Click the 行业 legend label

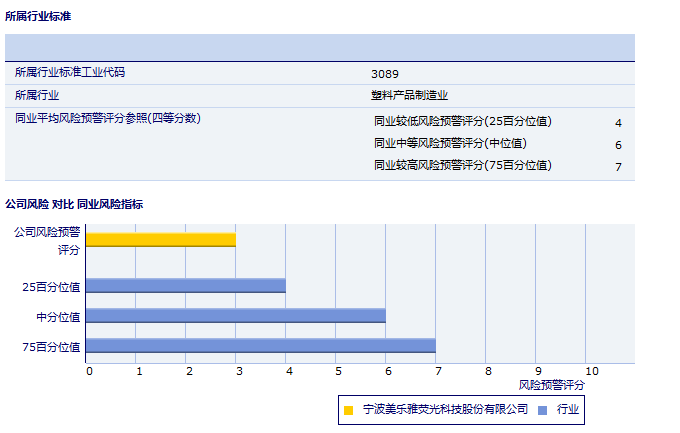(568, 410)
